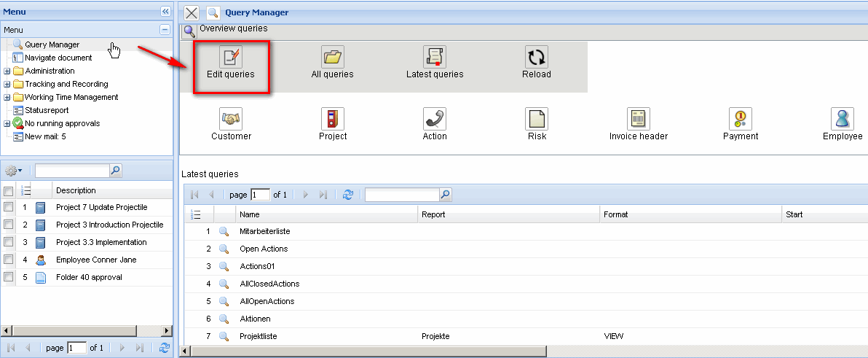Screen dimensions: 868x358
Task: Select Statusreport in the menu tree
Action: pyautogui.click(x=47, y=110)
